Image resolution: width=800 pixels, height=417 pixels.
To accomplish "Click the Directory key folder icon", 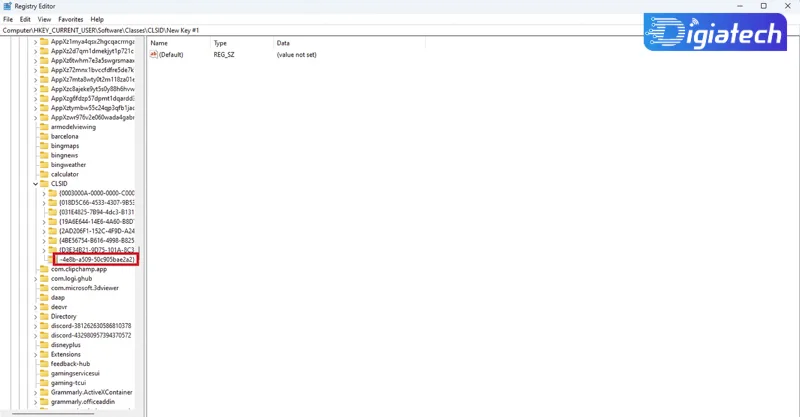I will click(x=44, y=316).
